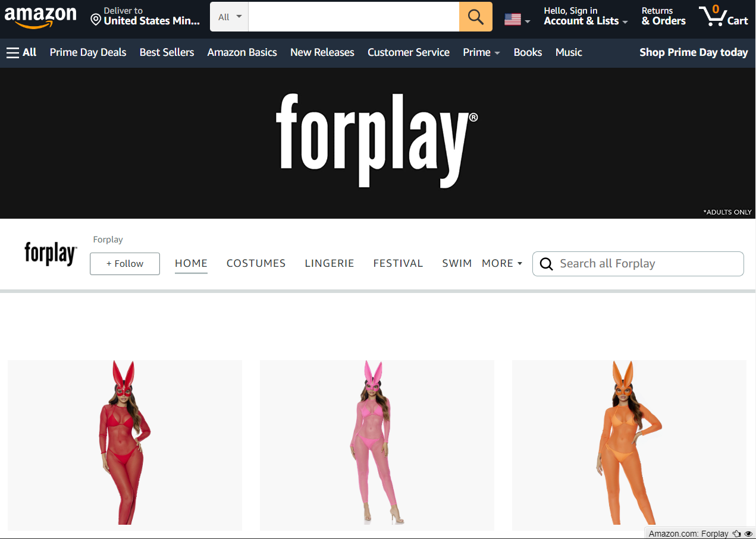756x539 pixels.
Task: Select the HOME store tab
Action: [x=191, y=263]
